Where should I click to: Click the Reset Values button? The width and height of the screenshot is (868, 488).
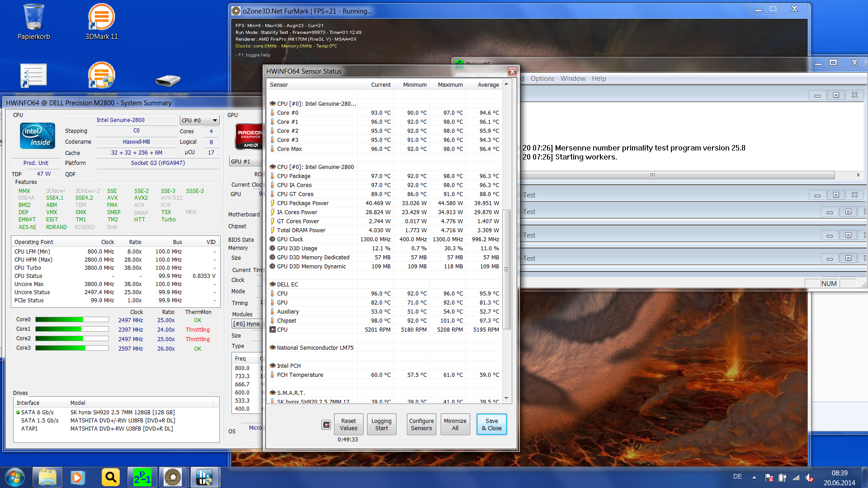tap(349, 424)
